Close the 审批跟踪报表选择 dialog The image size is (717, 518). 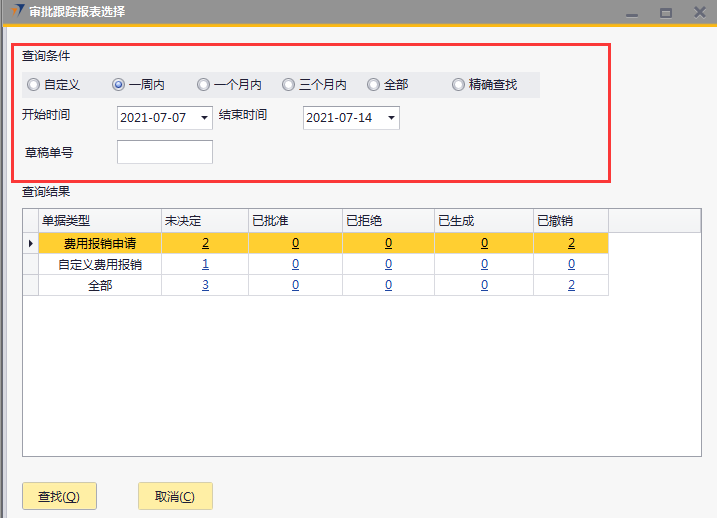pos(699,13)
